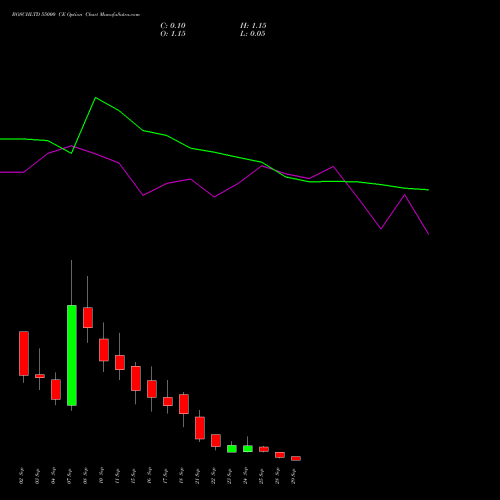500x500 pixels.
Task: Click the 03 Sep date label
Action: (x=38, y=476)
